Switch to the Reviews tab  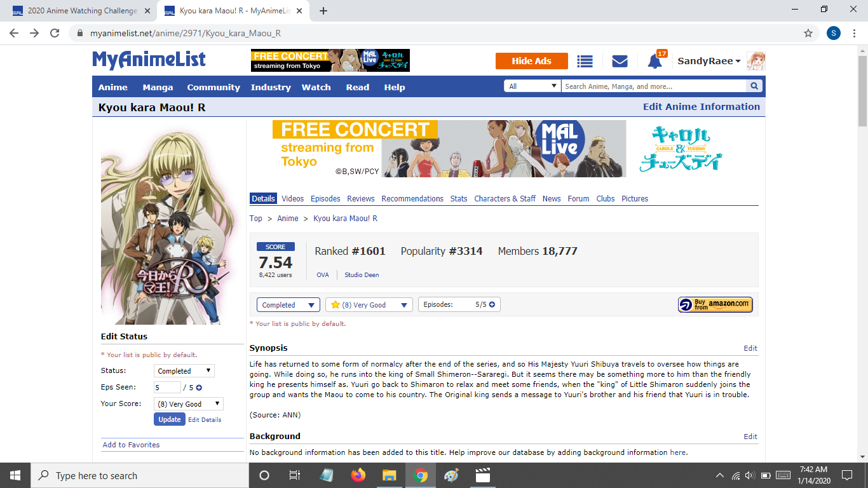point(360,199)
